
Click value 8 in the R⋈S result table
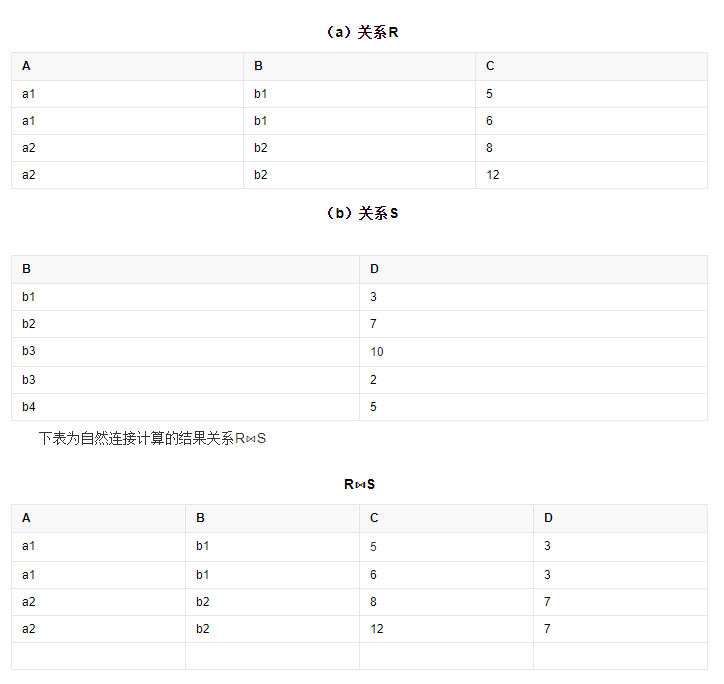[373, 602]
